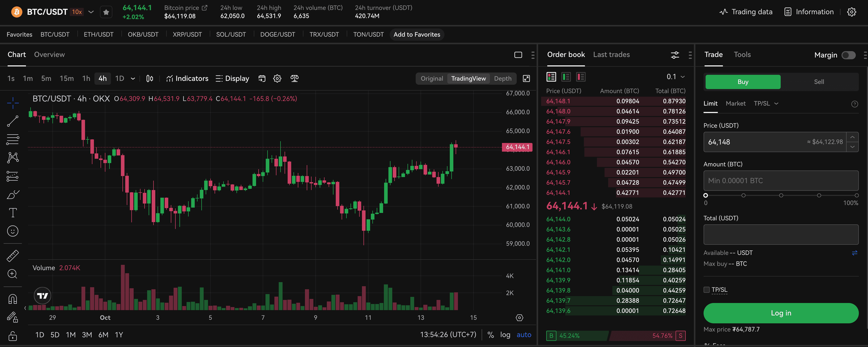Expand chart to fullscreen
This screenshot has height=347, width=868.
coord(526,79)
